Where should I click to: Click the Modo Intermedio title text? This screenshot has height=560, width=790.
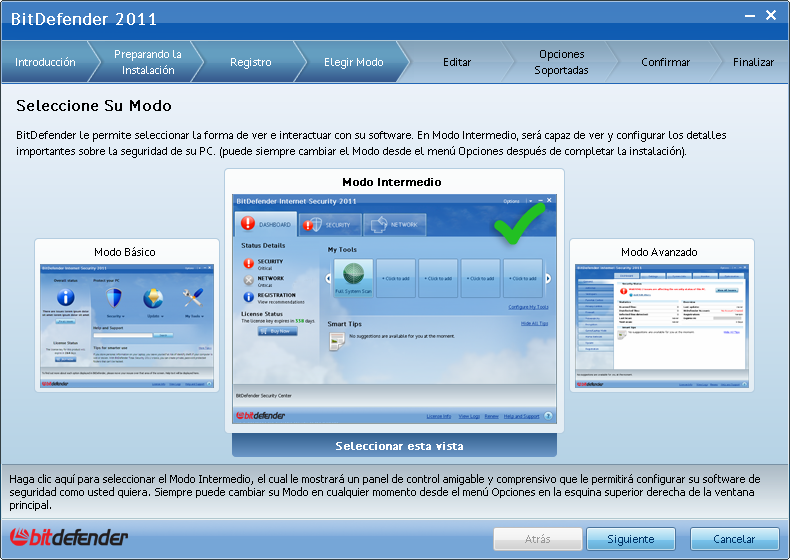392,182
